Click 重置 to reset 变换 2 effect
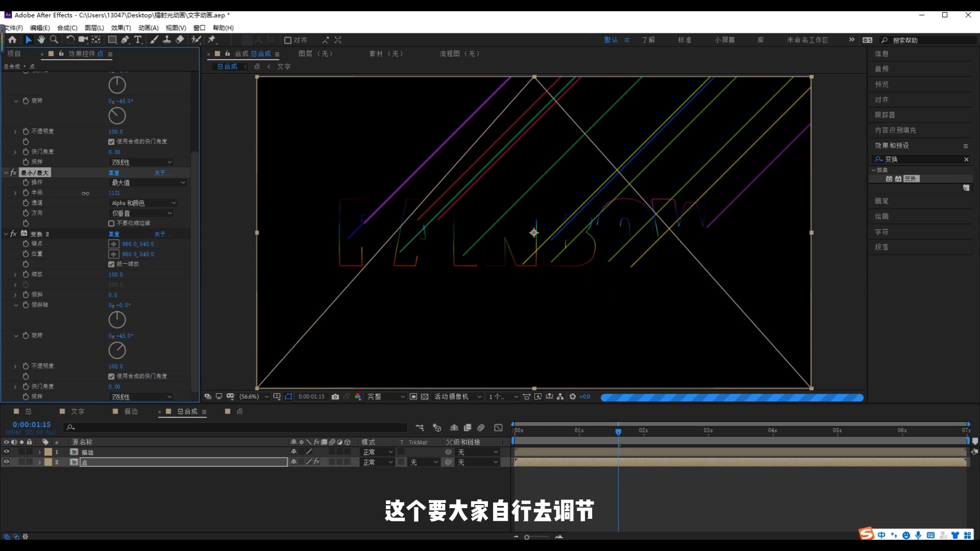 (x=114, y=234)
